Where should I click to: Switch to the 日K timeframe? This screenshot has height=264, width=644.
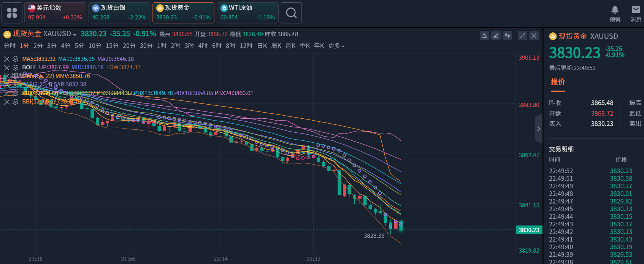click(x=262, y=46)
